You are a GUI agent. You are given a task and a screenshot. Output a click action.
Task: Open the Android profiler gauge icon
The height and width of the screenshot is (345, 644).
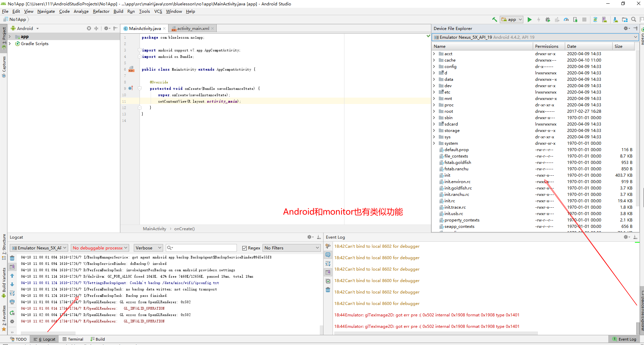pyautogui.click(x=566, y=20)
